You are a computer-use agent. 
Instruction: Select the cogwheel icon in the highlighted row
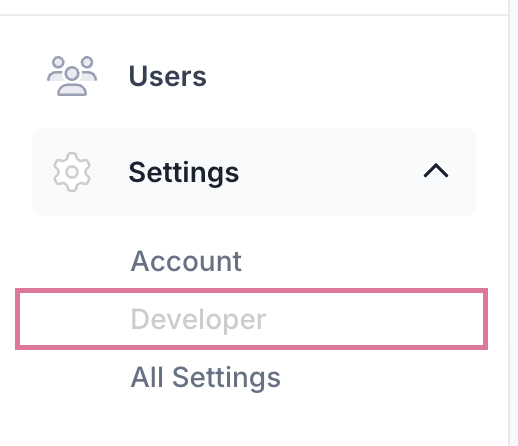72,172
